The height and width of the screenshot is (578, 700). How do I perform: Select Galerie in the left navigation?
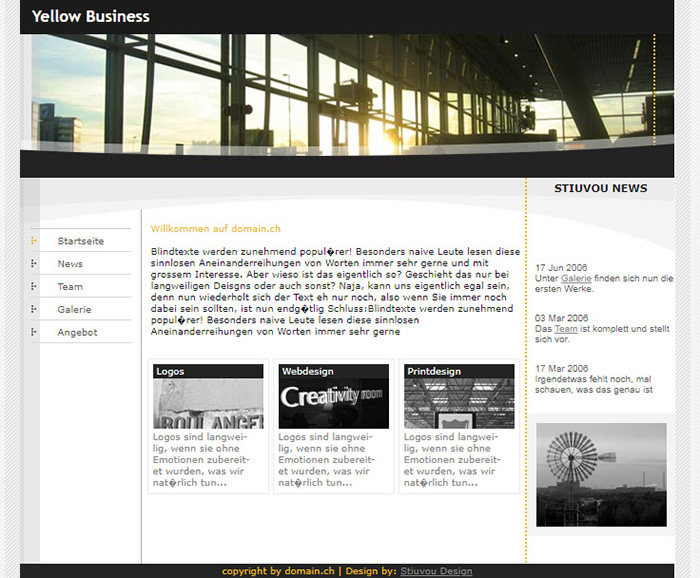pyautogui.click(x=74, y=309)
